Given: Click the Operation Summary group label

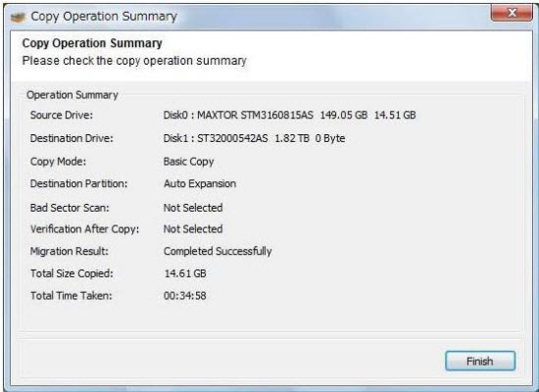Looking at the screenshot, I should coord(73,95).
